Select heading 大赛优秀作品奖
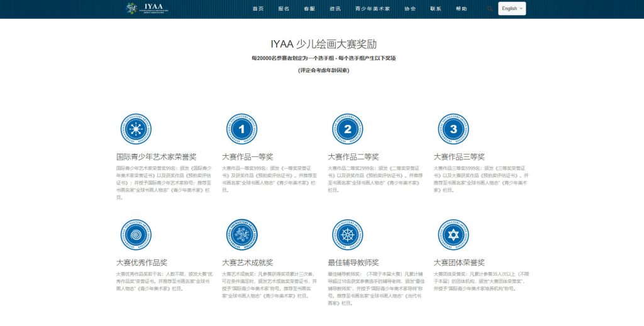Screen dimensions: 644x326 (x=142, y=263)
